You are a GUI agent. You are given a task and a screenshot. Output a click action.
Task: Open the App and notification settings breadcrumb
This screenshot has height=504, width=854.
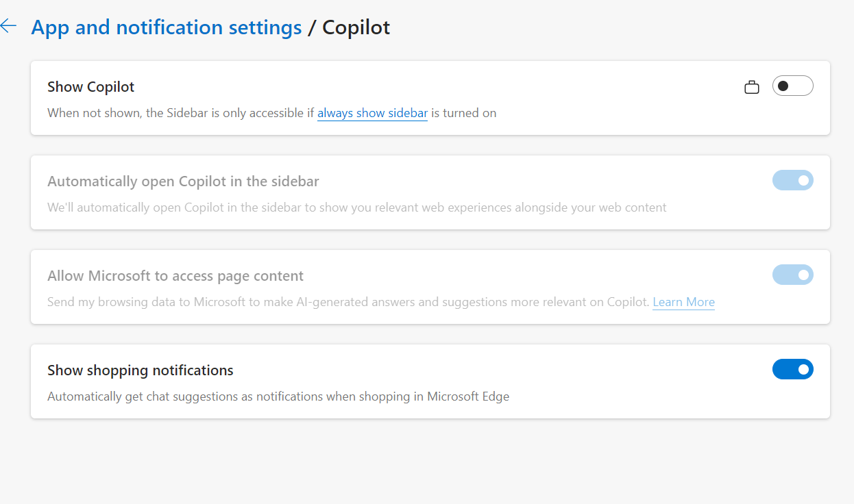[167, 27]
